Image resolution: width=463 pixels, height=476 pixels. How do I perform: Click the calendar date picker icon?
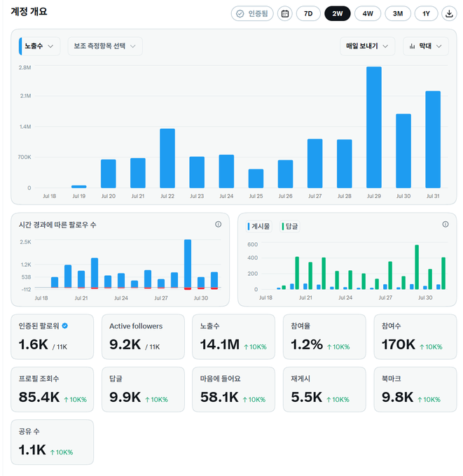(284, 14)
